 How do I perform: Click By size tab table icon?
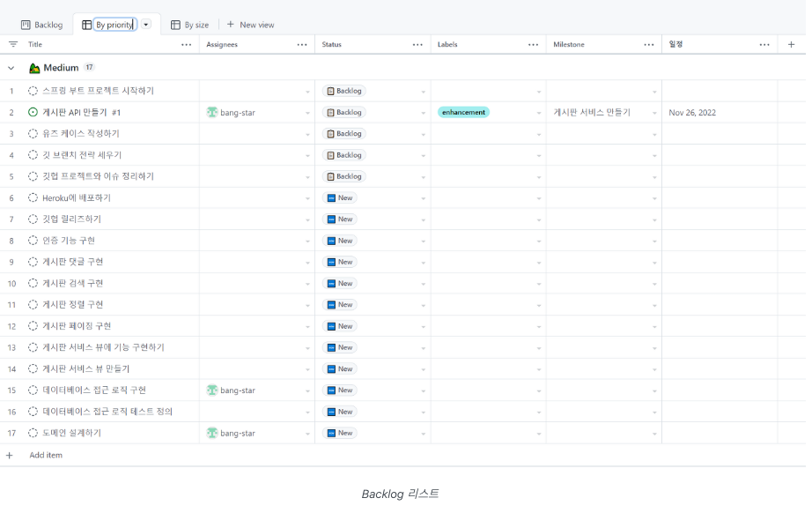tap(175, 25)
